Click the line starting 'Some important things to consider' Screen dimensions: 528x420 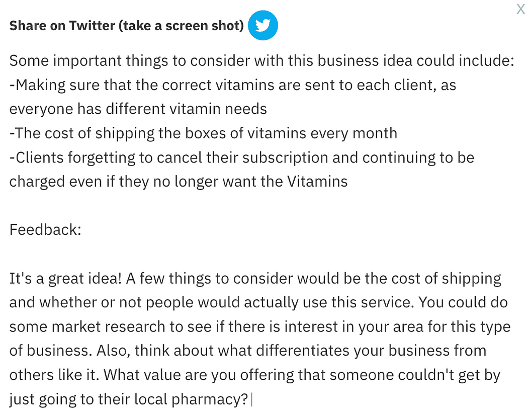pyautogui.click(x=261, y=61)
